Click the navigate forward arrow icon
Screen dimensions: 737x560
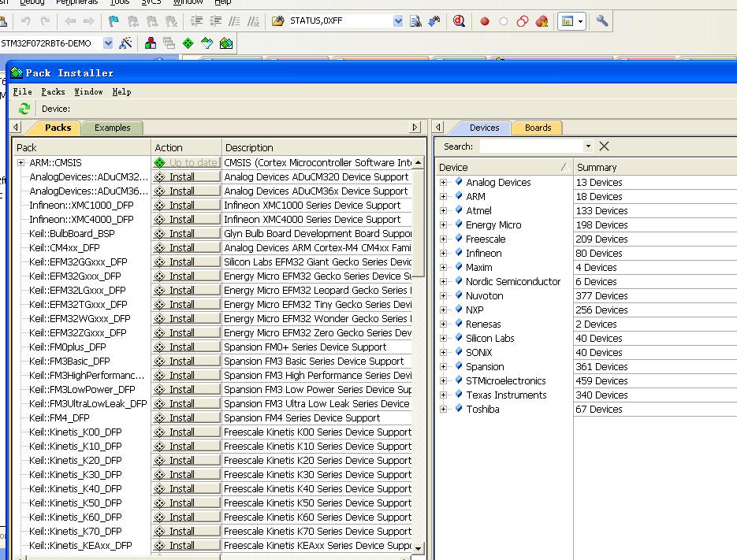[88, 21]
